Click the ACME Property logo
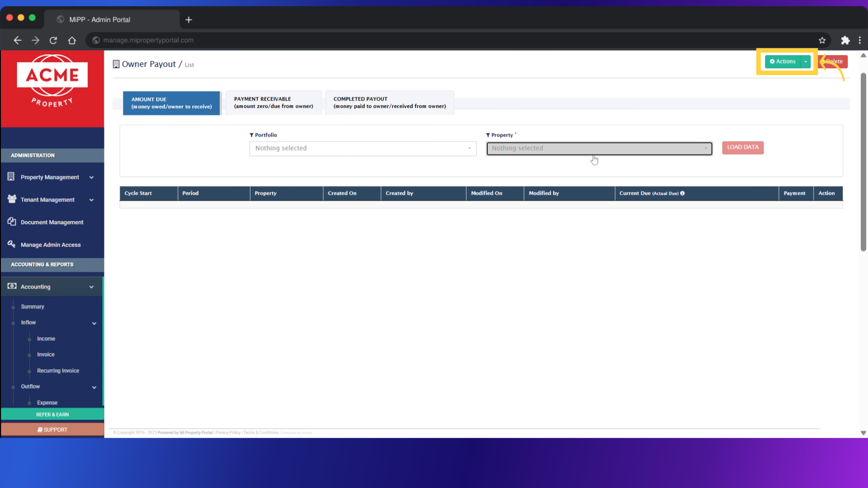The width and height of the screenshot is (868, 488). [x=52, y=82]
